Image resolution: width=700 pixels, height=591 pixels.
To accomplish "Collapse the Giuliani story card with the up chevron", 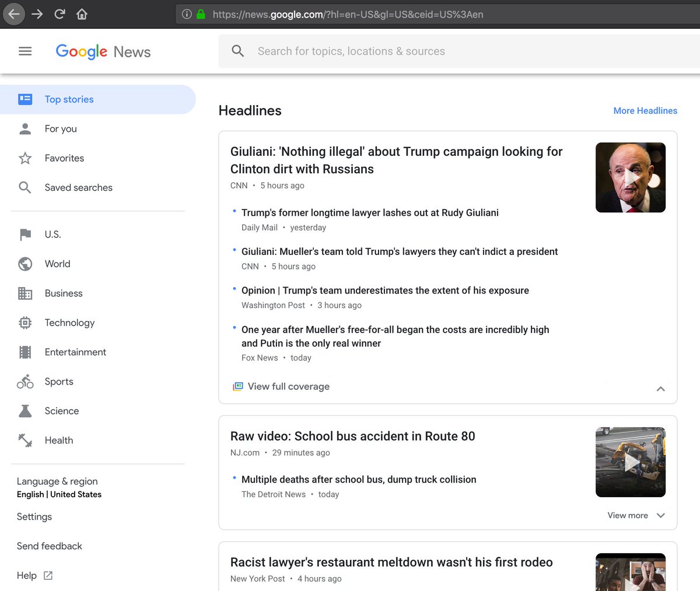I will click(x=660, y=389).
